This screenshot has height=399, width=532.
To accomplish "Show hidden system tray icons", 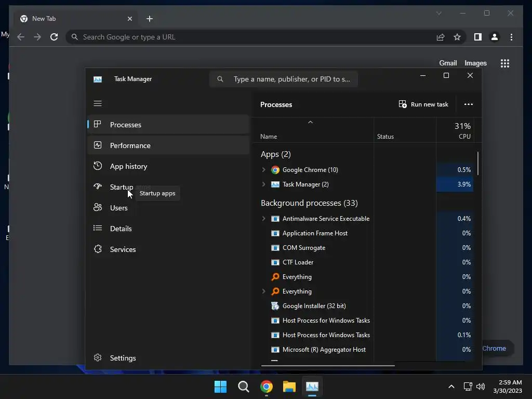I will (x=451, y=387).
